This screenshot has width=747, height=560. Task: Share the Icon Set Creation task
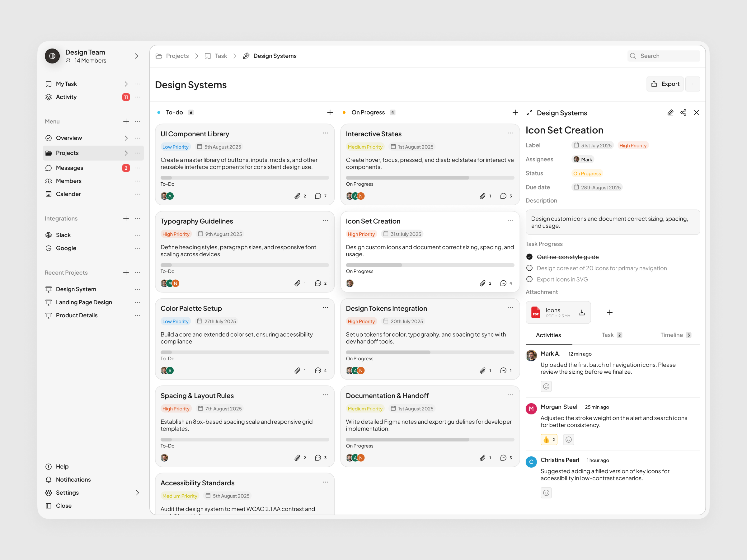point(684,112)
